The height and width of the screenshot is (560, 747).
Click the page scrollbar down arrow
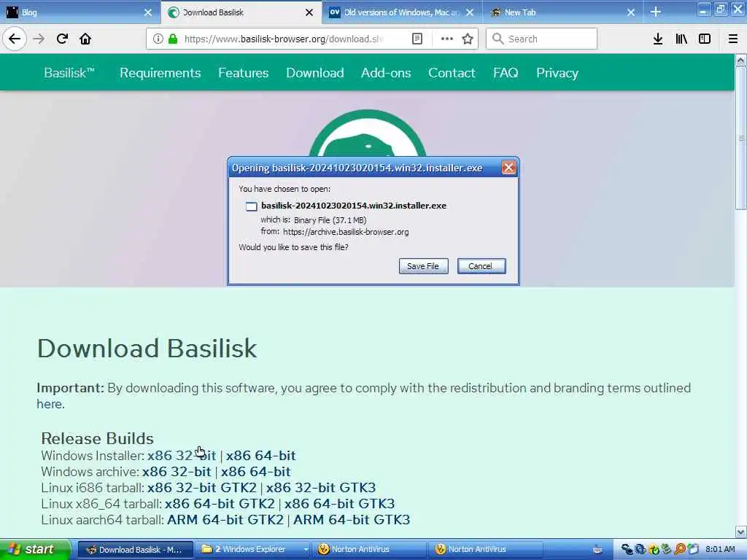pos(741,532)
